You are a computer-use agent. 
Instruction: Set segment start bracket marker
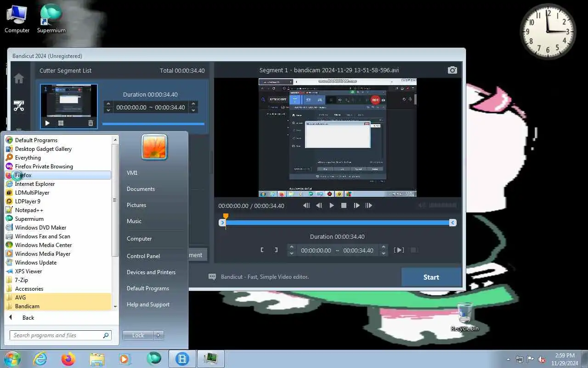(x=262, y=250)
